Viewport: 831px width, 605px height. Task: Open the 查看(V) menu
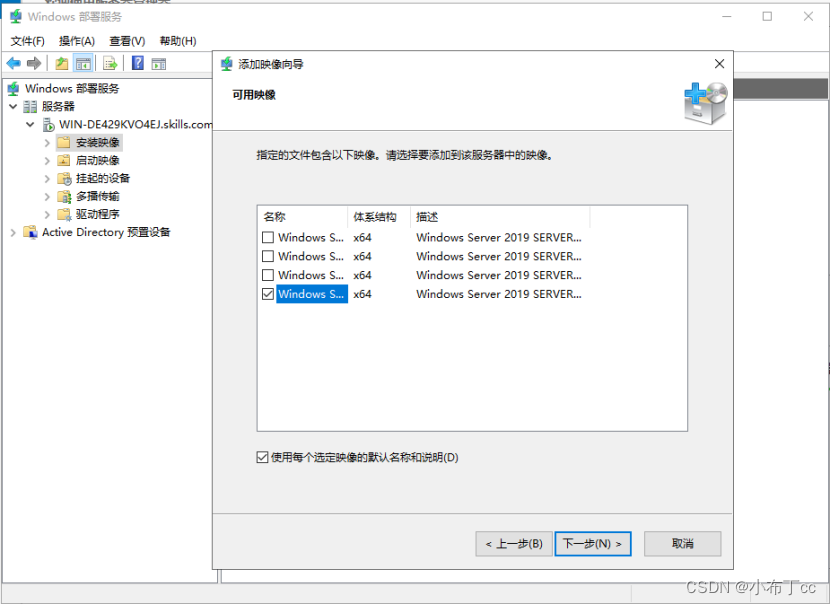[x=127, y=41]
